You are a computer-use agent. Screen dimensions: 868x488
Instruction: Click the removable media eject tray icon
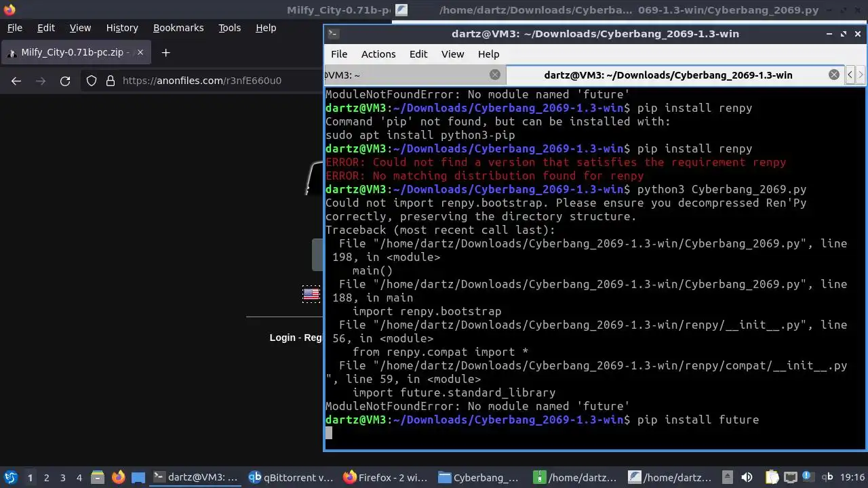click(727, 477)
